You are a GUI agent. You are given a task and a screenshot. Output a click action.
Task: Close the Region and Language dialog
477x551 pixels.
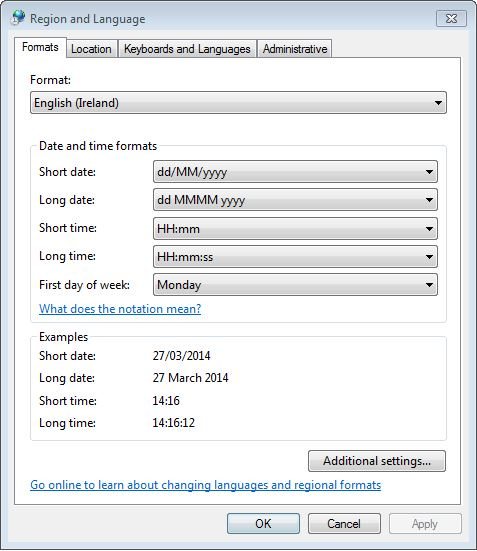[x=451, y=18]
